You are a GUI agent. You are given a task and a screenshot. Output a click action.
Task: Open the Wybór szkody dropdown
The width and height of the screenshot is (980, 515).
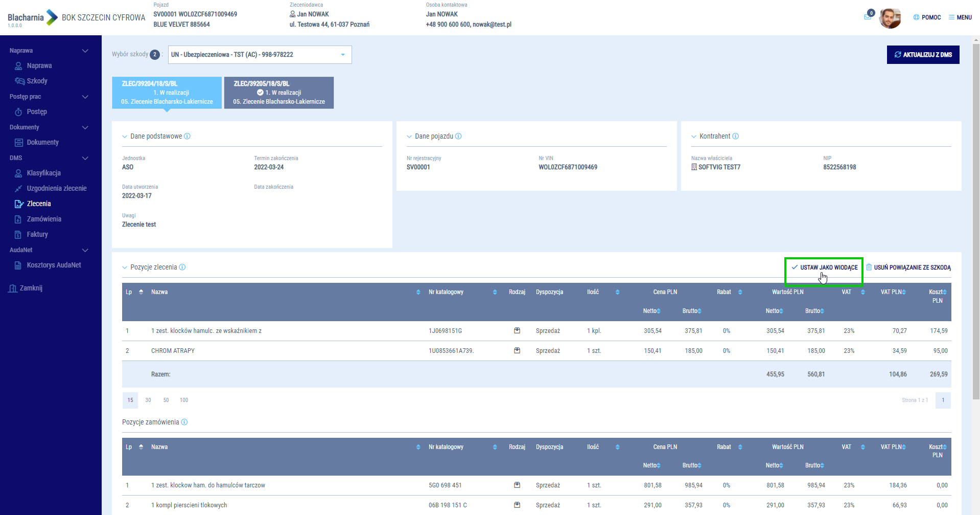(x=260, y=55)
